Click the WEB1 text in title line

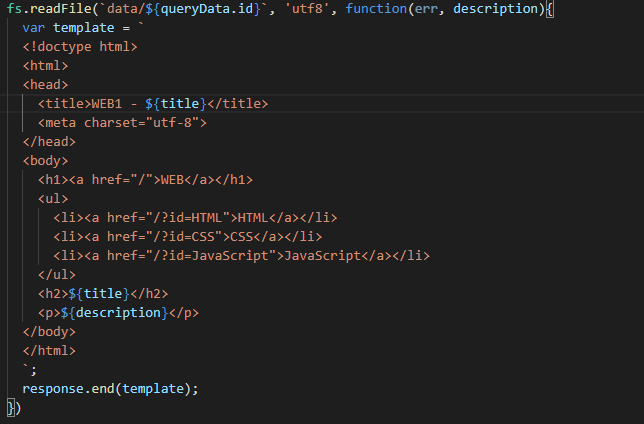pos(107,104)
